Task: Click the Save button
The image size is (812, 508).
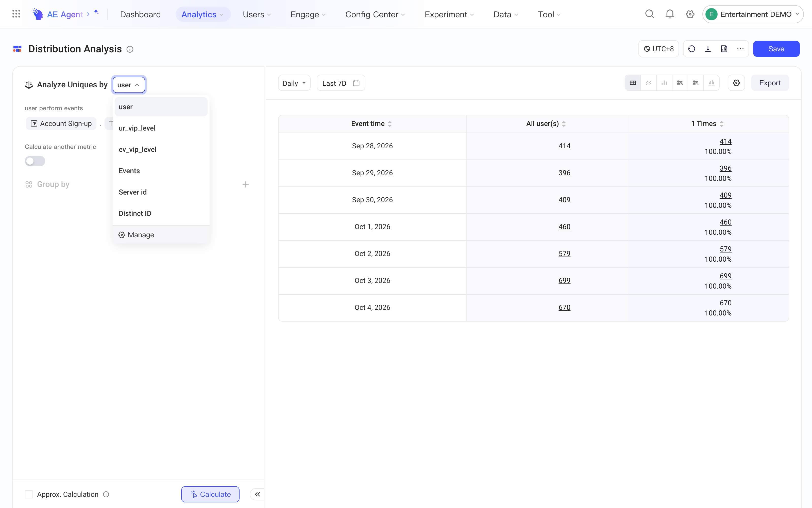Action: point(776,49)
